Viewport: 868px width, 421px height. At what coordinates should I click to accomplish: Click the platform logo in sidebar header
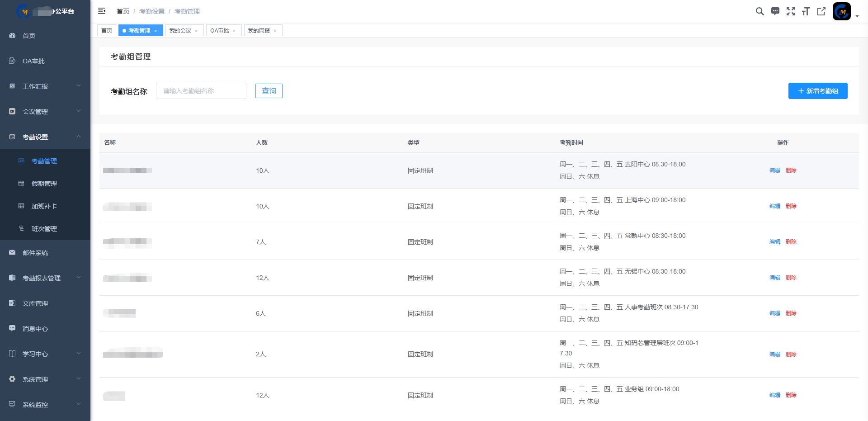[x=24, y=11]
